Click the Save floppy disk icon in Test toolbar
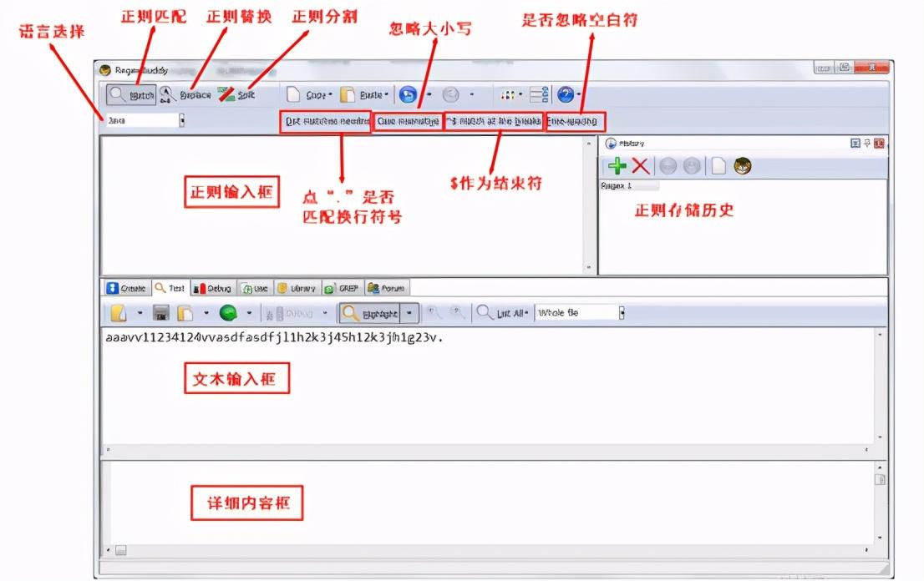 161,312
